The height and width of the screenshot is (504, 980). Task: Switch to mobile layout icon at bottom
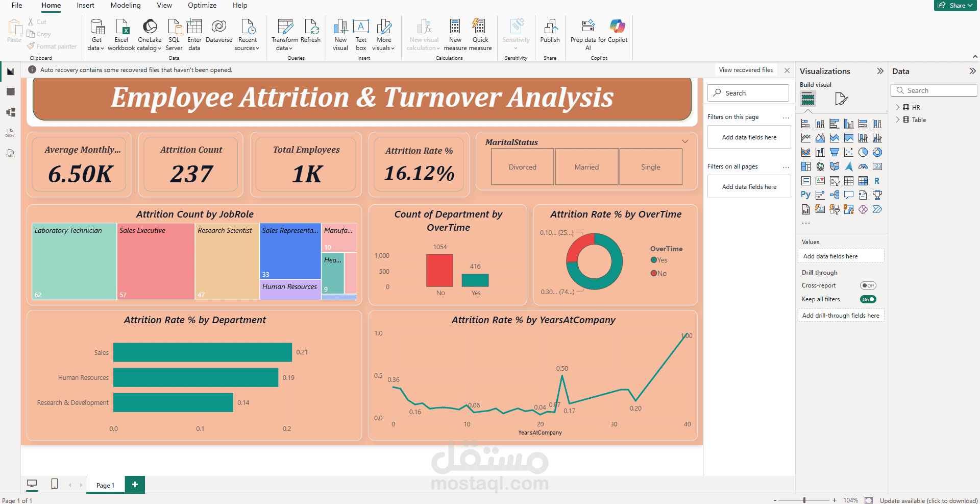point(55,484)
